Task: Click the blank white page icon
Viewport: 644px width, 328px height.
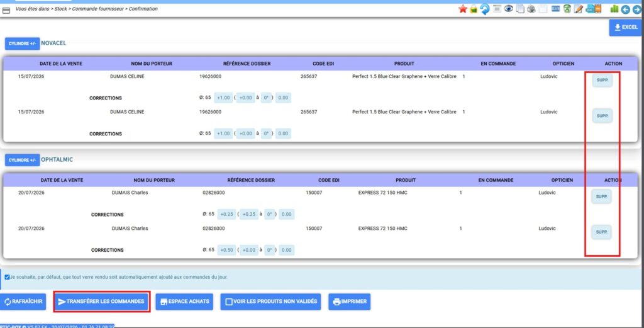Action: [543, 9]
